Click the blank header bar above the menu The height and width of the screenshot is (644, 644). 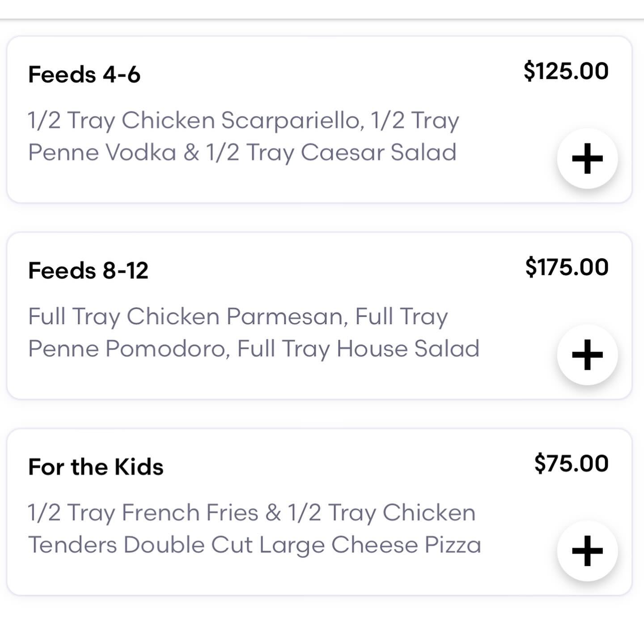322,9
